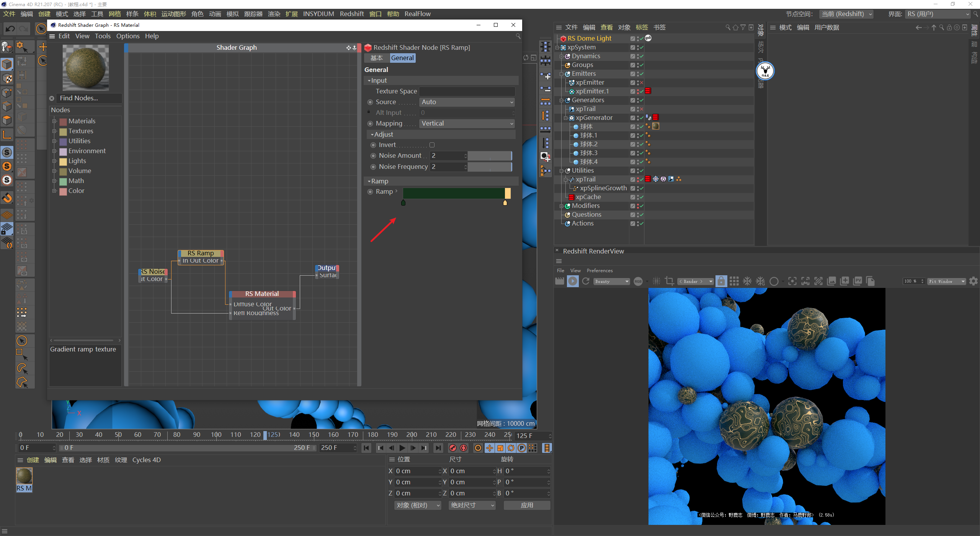
Task: Expand the Materials node category
Action: click(54, 121)
